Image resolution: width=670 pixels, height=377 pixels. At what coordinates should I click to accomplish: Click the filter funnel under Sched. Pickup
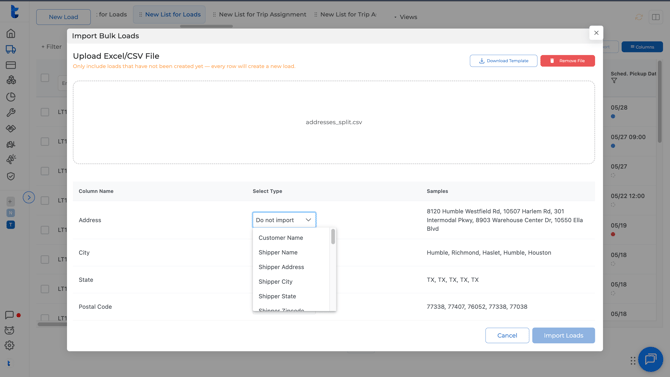[x=614, y=81]
